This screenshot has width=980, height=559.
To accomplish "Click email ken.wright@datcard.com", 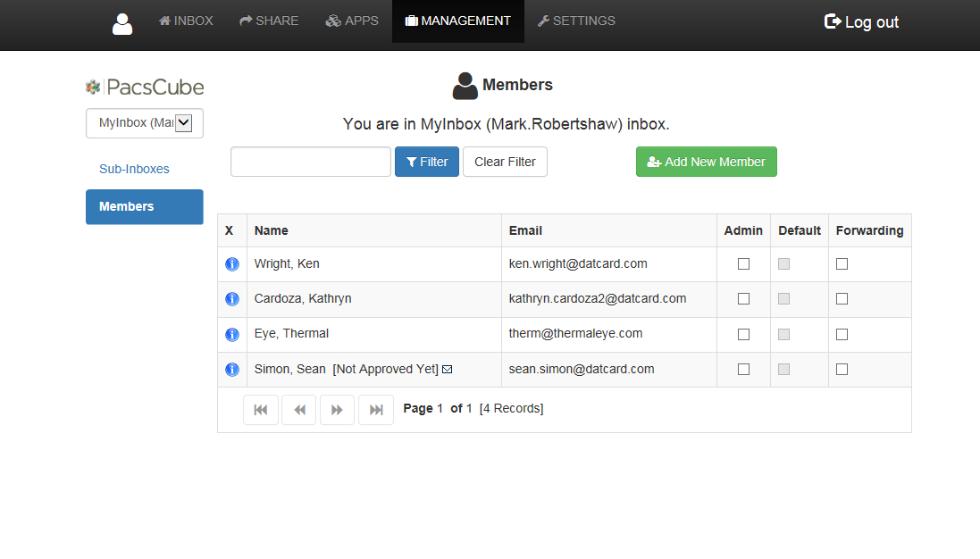I will click(x=578, y=264).
